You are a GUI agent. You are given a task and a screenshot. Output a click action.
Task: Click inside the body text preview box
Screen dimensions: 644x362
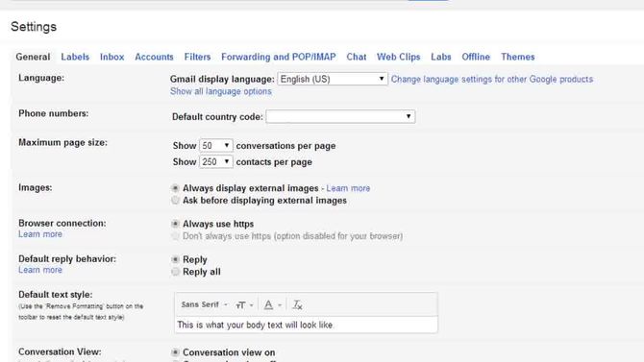click(306, 325)
